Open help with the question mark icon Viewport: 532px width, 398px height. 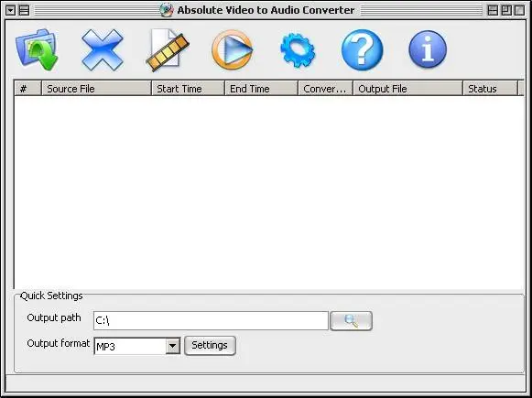click(362, 49)
